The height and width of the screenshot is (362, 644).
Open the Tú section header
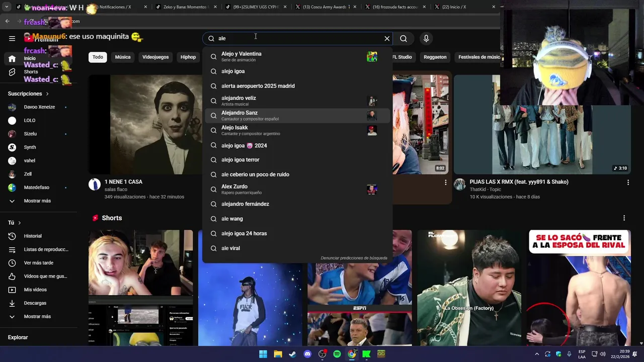(x=15, y=223)
